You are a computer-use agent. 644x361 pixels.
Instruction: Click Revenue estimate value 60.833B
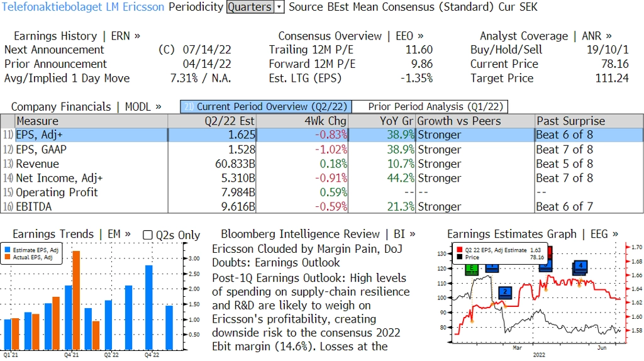[235, 164]
